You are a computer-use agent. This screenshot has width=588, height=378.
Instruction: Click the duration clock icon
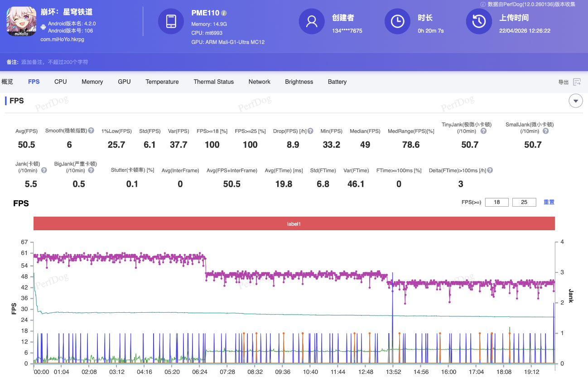tap(397, 21)
